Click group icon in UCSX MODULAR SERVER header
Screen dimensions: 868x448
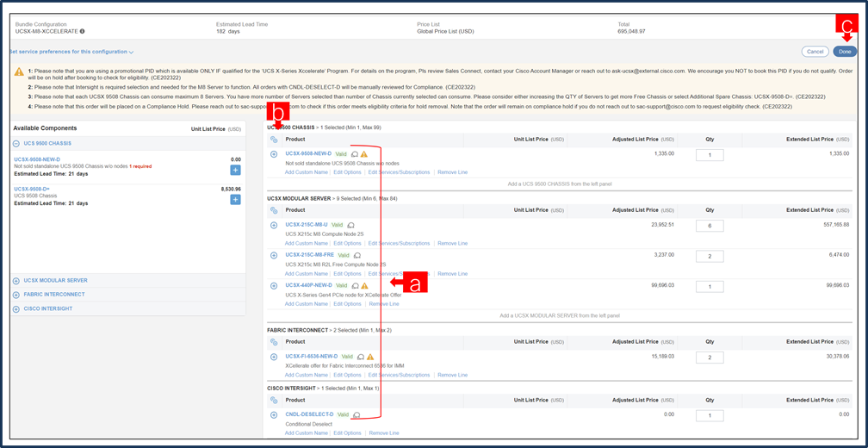[x=274, y=210]
